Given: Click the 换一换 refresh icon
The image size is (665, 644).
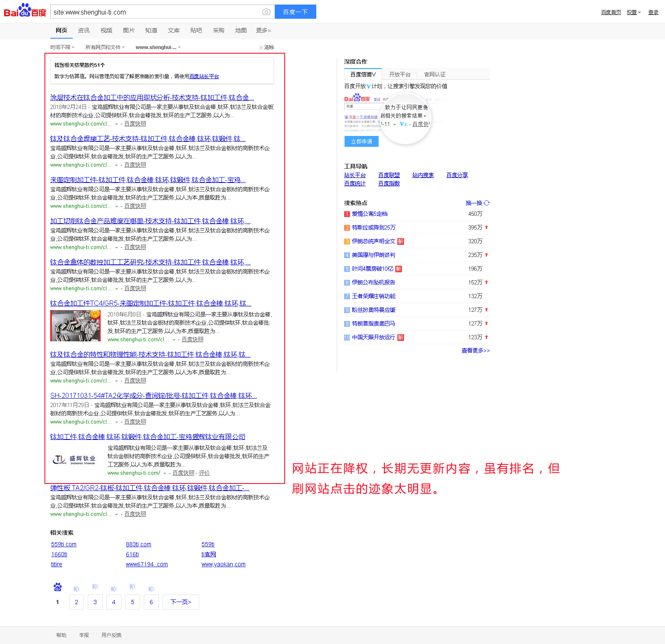Looking at the screenshot, I should pyautogui.click(x=487, y=203).
